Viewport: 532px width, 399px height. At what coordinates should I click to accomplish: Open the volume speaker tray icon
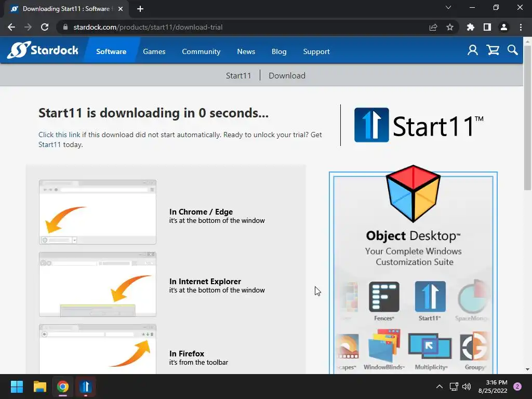(467, 387)
